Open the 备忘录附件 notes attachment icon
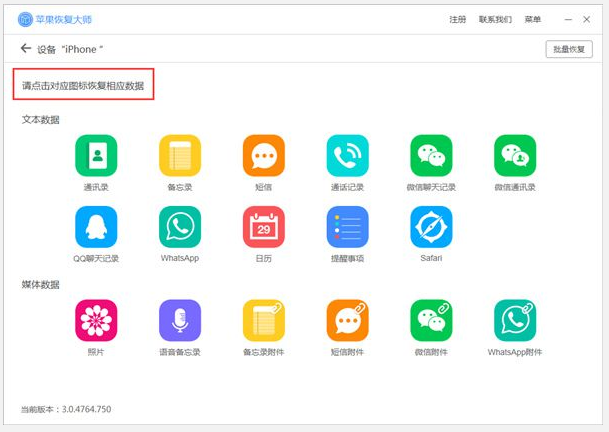The height and width of the screenshot is (432, 609). point(264,320)
